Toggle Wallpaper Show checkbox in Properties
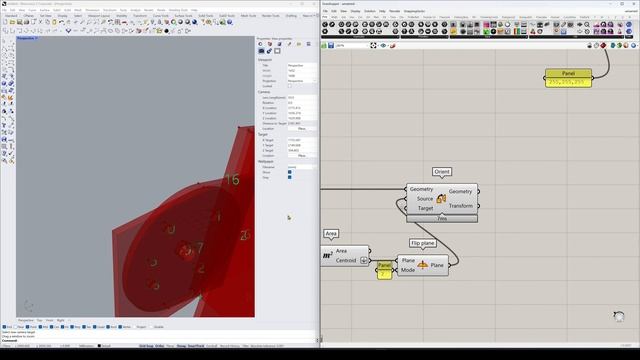 (290, 172)
